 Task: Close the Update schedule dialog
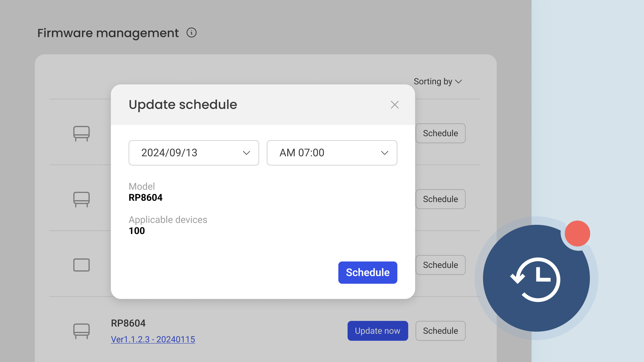(394, 104)
